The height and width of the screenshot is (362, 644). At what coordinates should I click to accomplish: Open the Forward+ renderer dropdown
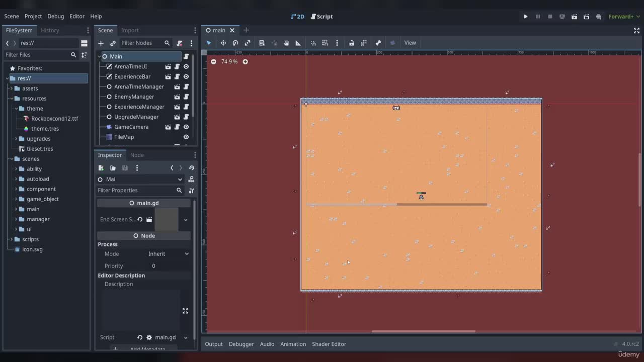(624, 17)
